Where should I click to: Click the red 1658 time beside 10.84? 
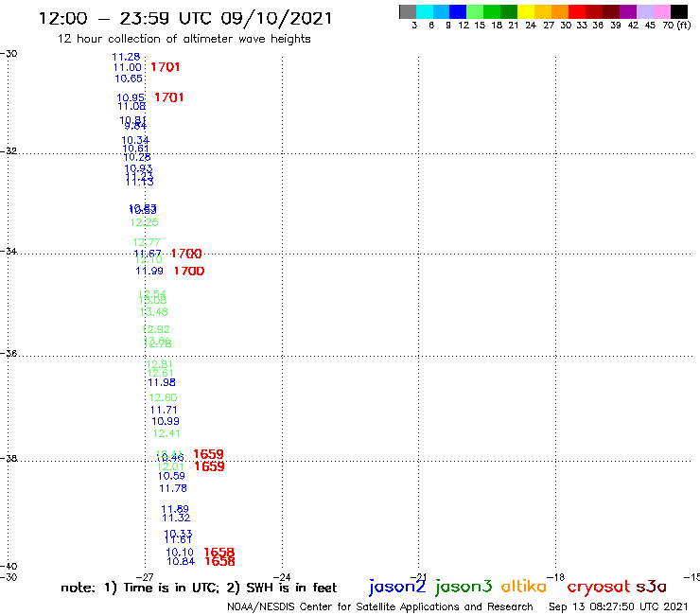219,561
